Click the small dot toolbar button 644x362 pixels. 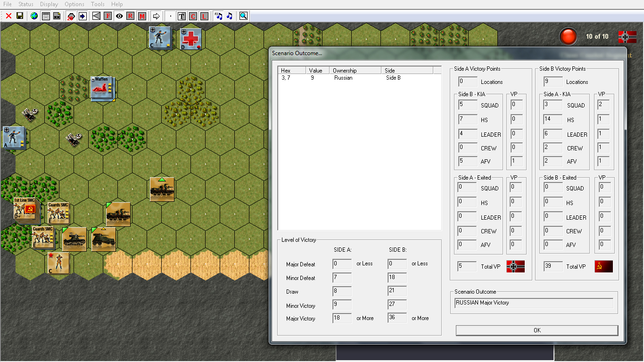(x=170, y=16)
